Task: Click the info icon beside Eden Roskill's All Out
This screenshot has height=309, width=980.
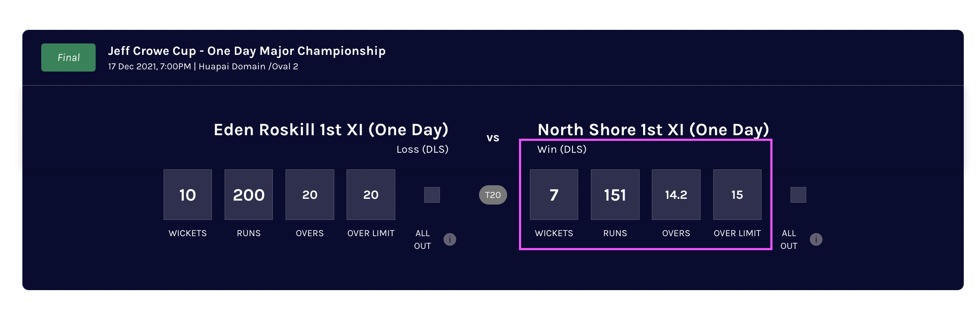Action: tap(450, 239)
